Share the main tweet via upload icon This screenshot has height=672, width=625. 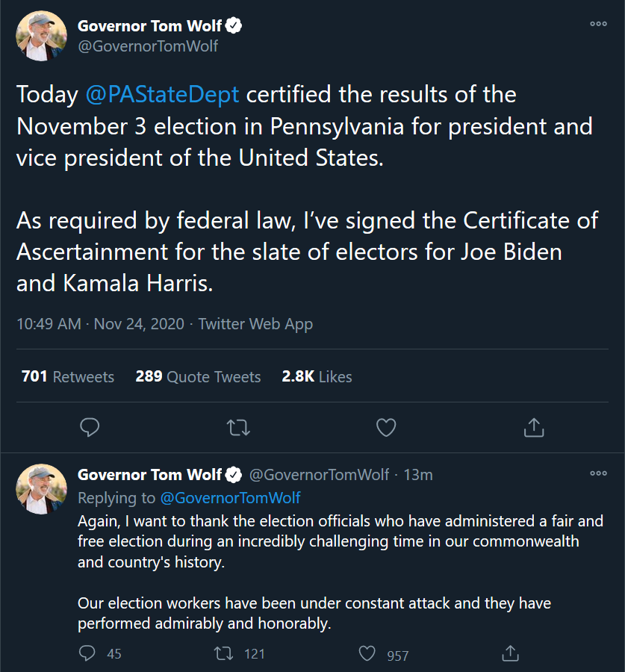pyautogui.click(x=534, y=427)
